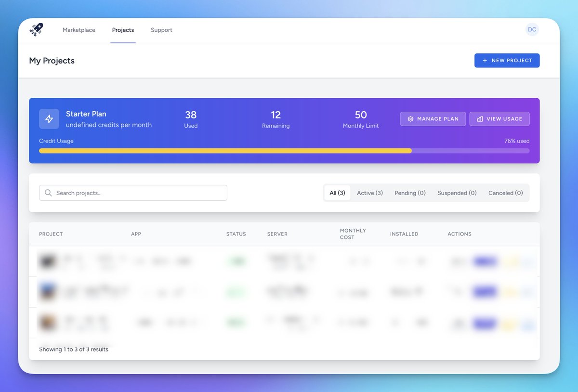Click the STATUS column header

(236, 234)
